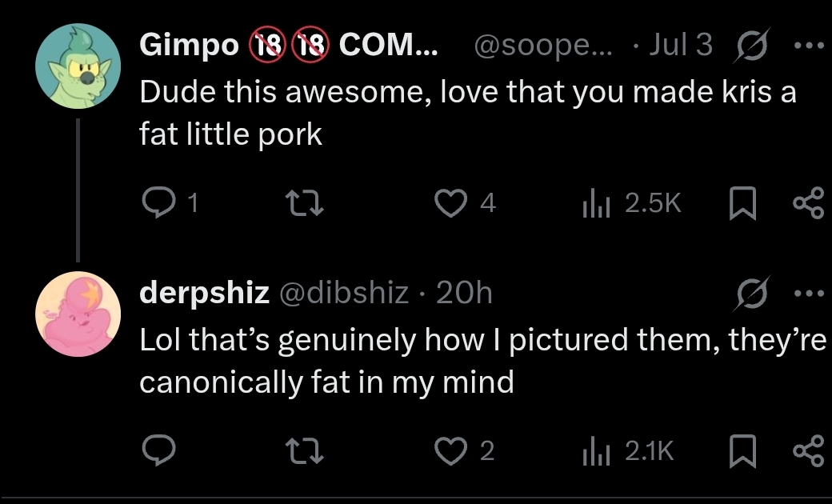Reply to Gimpo's tweet

click(158, 202)
